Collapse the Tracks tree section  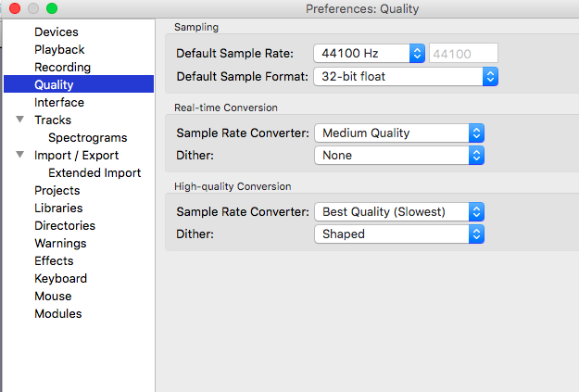tap(20, 120)
